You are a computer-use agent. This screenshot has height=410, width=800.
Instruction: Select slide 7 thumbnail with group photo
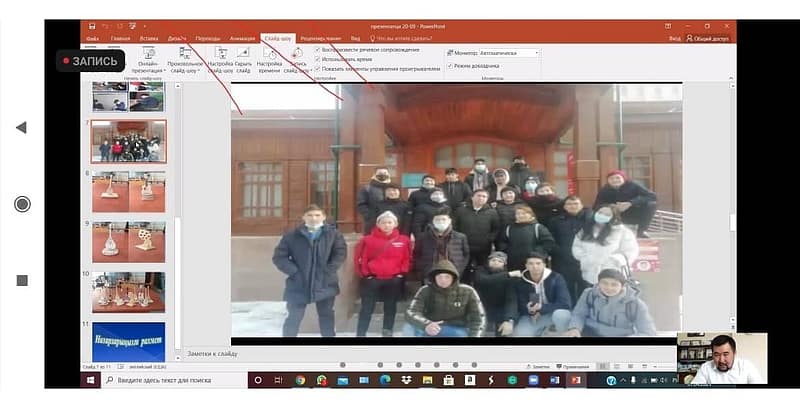pyautogui.click(x=129, y=141)
